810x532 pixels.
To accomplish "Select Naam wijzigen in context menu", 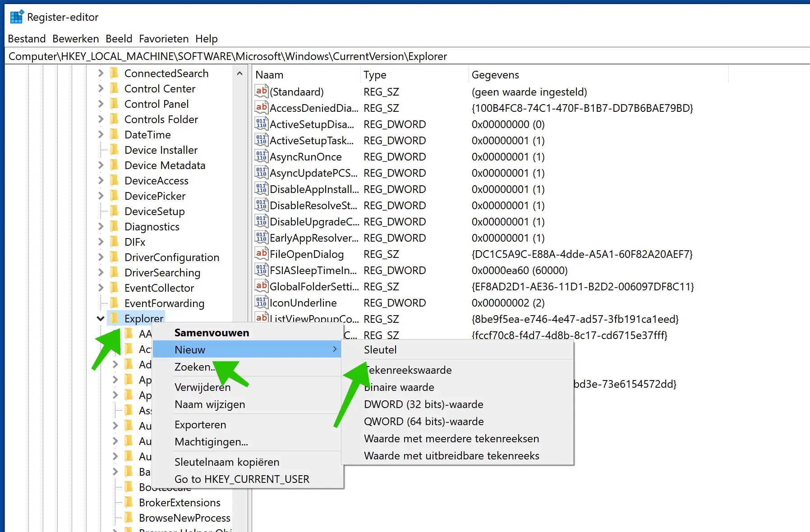I will pos(247,404).
